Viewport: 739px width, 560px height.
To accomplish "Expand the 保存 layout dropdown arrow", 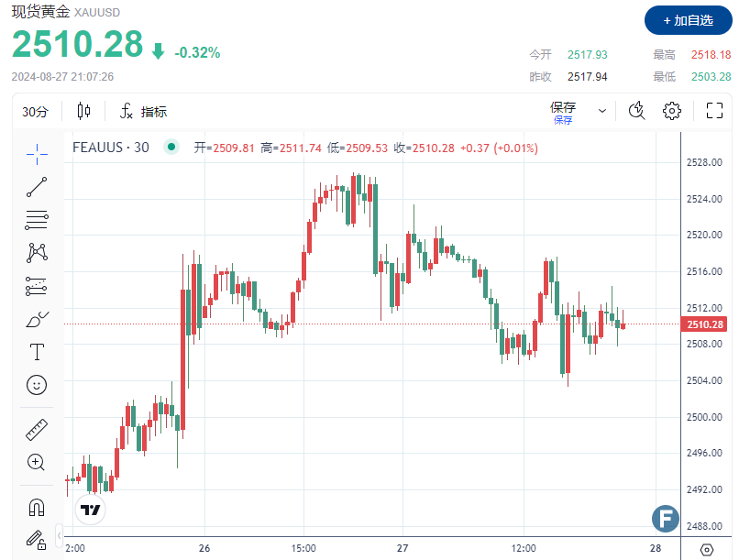I will [602, 111].
